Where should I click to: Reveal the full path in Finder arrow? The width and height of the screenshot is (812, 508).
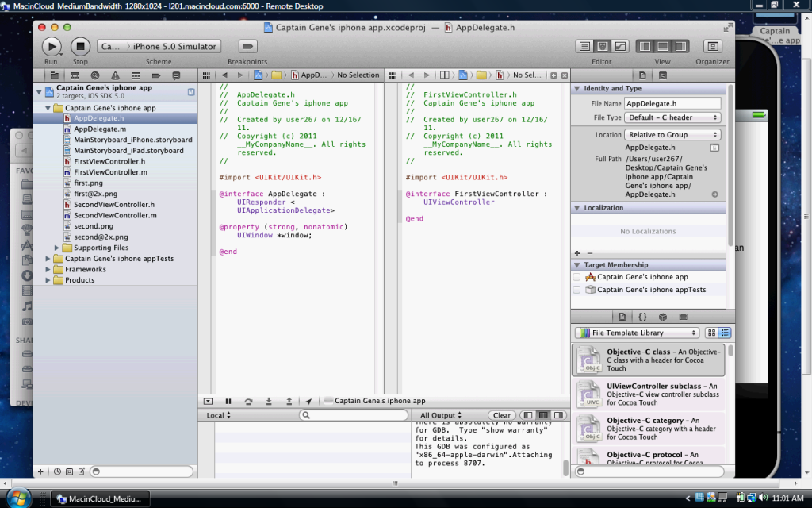(714, 194)
